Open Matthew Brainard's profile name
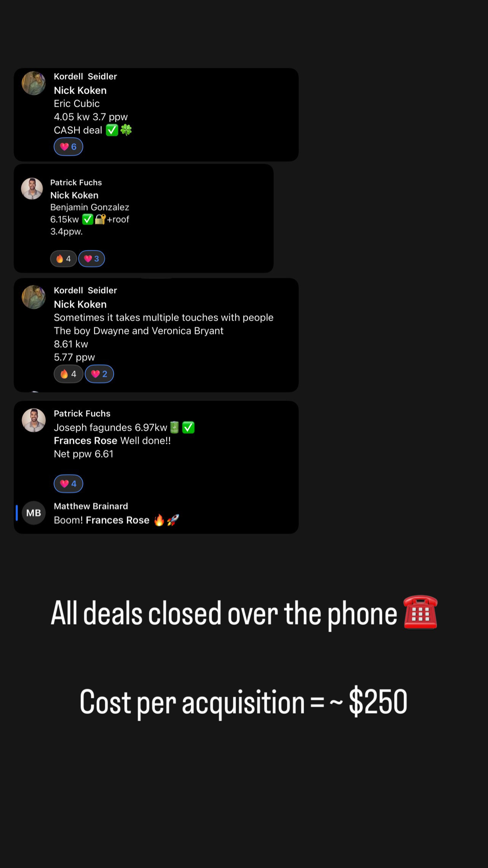Screen dimensions: 488x868 point(91,506)
